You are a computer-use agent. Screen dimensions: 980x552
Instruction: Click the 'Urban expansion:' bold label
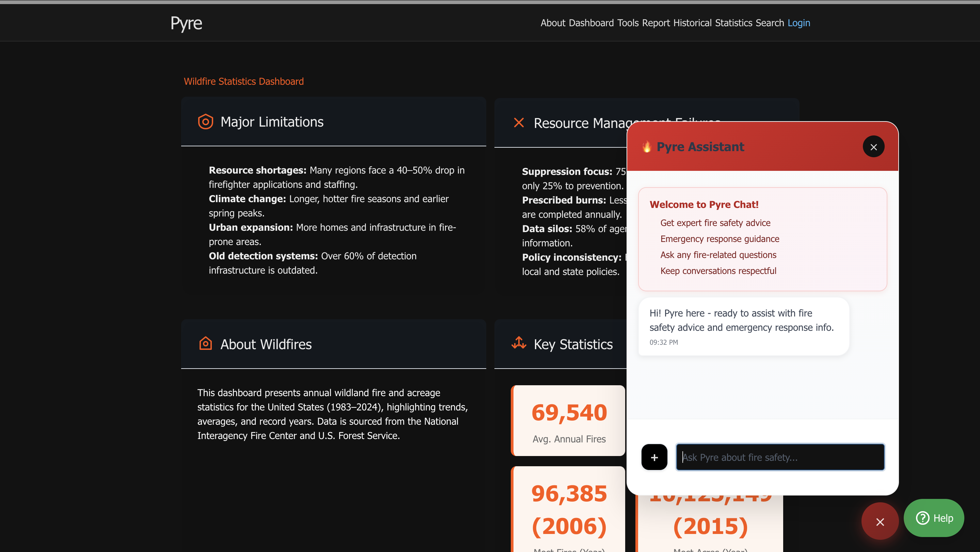point(251,227)
